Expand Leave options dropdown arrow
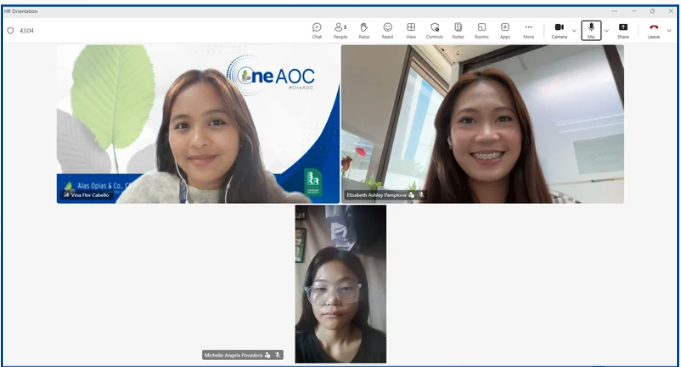 coord(669,31)
